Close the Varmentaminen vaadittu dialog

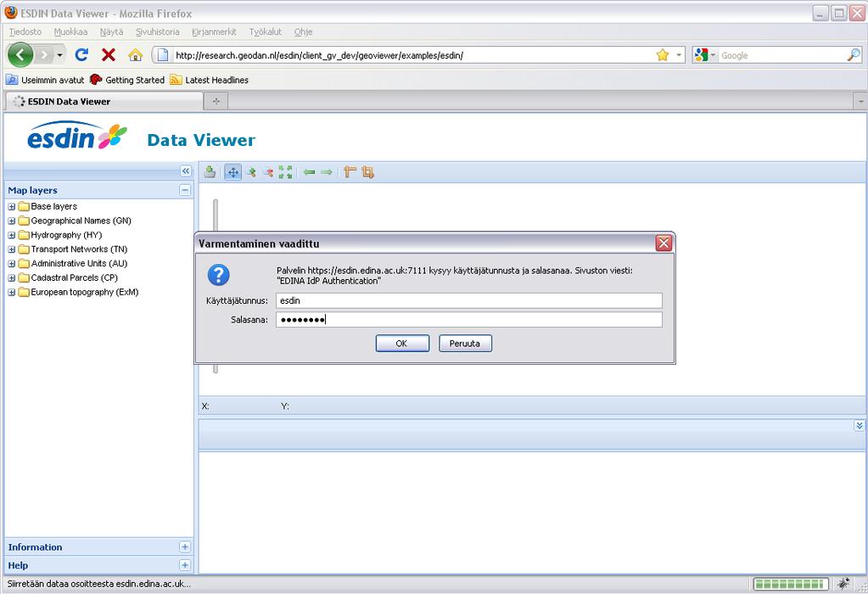(664, 243)
